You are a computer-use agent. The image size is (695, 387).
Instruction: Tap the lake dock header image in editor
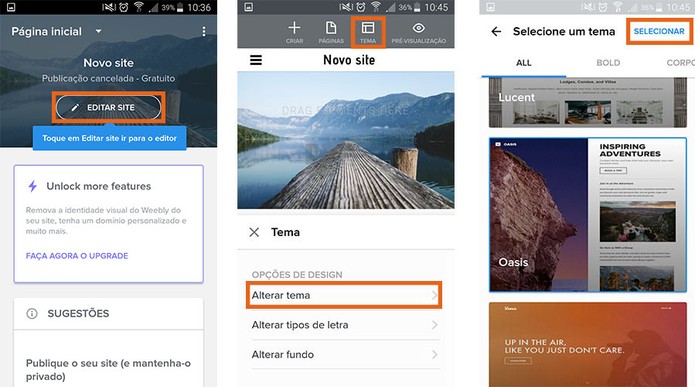point(346,140)
